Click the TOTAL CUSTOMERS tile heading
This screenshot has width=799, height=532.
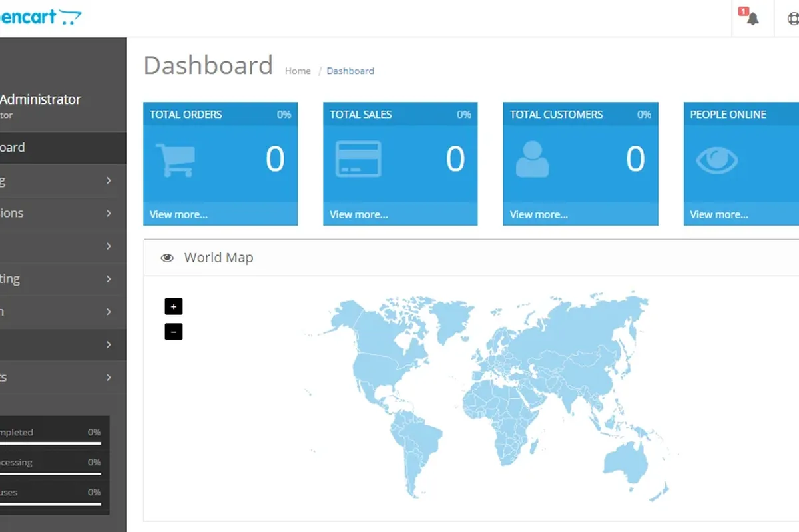click(x=556, y=115)
